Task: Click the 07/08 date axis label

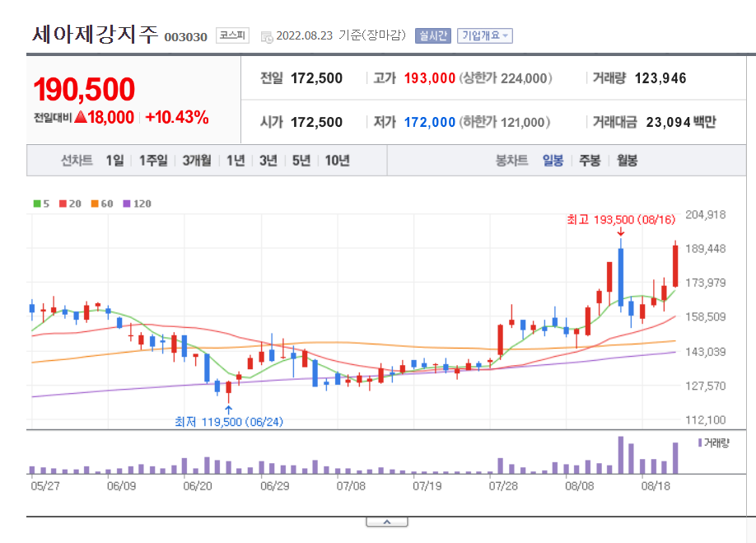Action: [x=351, y=485]
